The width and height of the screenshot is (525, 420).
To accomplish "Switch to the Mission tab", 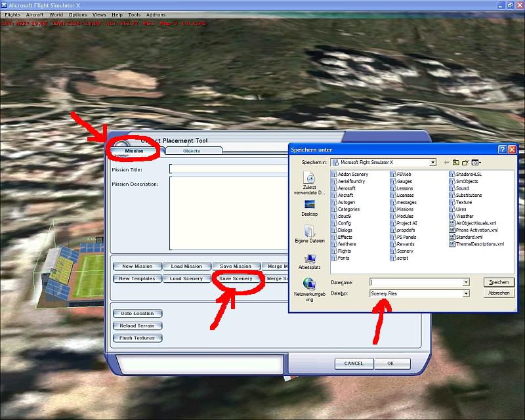I will [135, 151].
